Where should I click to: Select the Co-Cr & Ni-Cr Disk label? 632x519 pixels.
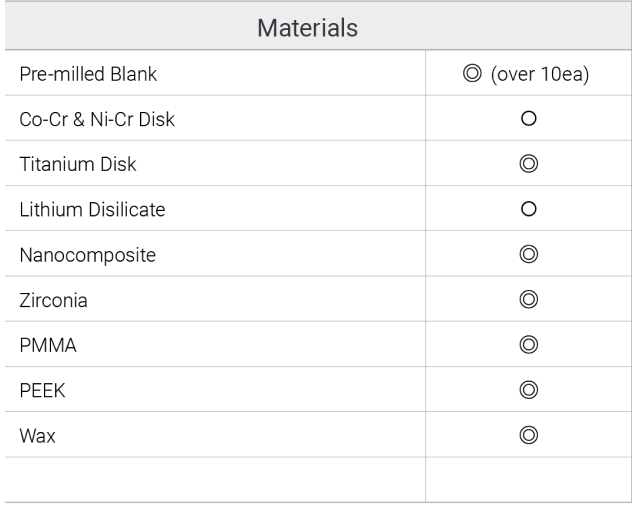click(97, 119)
